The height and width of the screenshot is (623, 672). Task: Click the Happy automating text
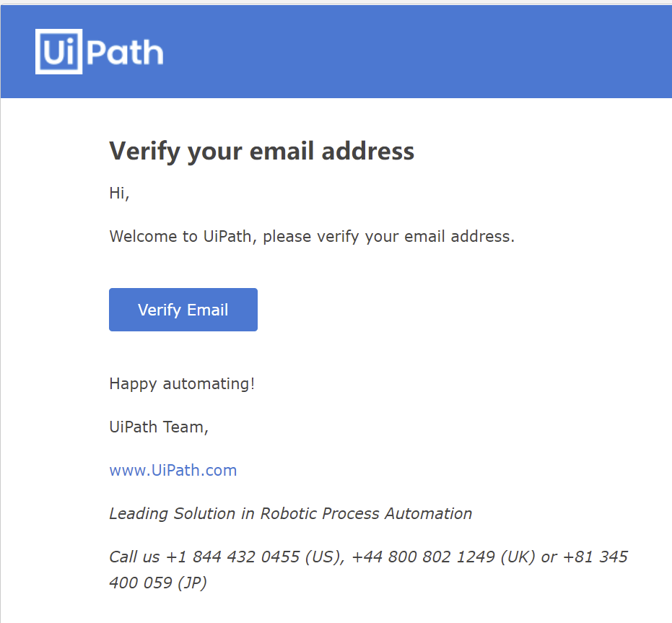coord(182,383)
